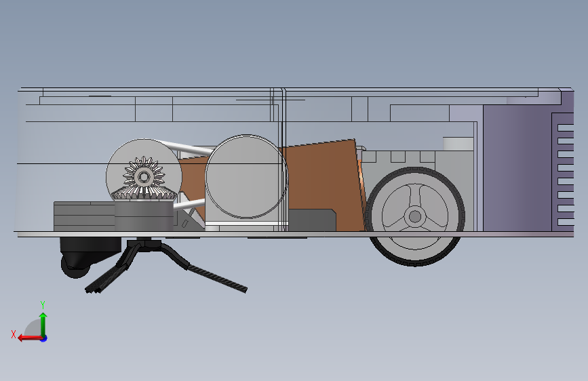
Task: Click the green Y axis arrow of triad
Action: (x=43, y=324)
